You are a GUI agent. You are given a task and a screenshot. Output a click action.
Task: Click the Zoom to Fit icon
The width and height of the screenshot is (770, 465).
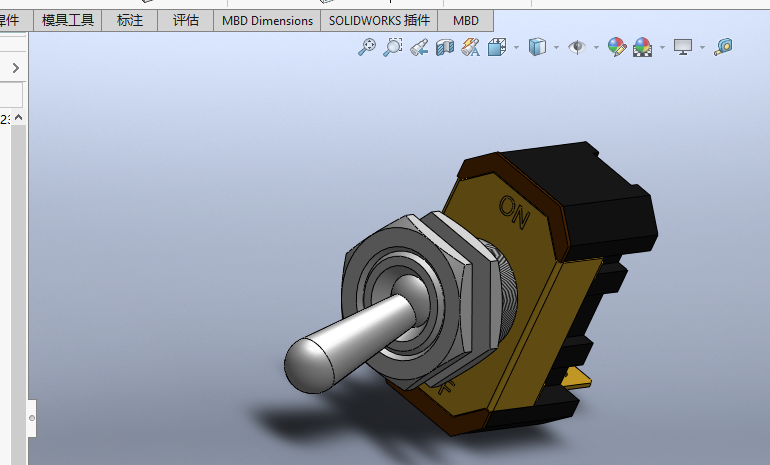[x=367, y=47]
